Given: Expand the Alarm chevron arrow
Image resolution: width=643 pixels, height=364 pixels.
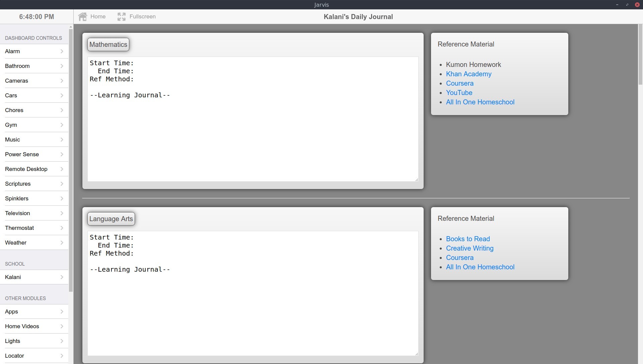Looking at the screenshot, I should pyautogui.click(x=62, y=52).
